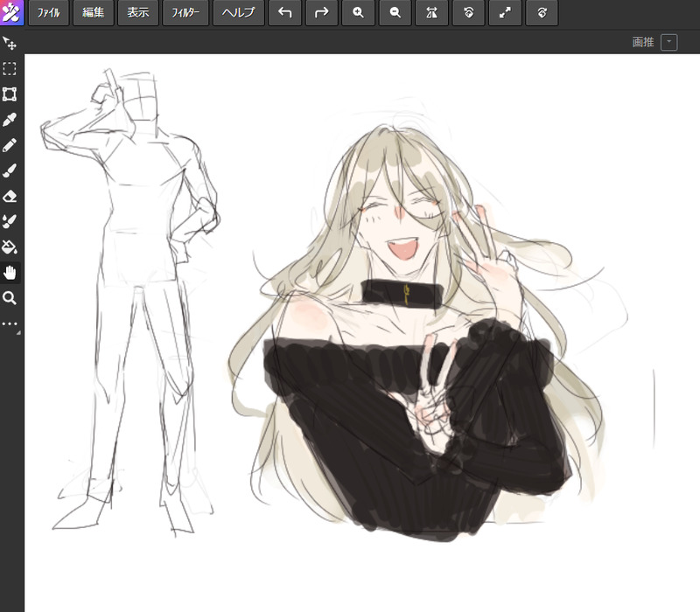
Task: Select the Rectangular Selection tool
Action: pos(10,69)
